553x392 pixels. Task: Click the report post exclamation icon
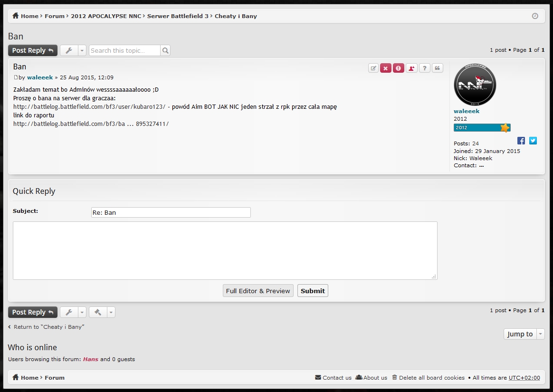point(399,68)
